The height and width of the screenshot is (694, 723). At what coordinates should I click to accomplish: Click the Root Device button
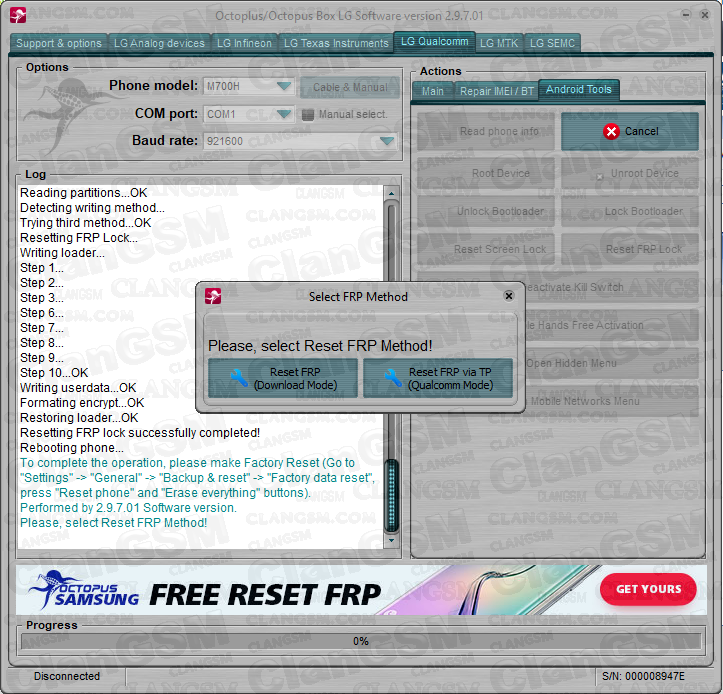point(486,173)
